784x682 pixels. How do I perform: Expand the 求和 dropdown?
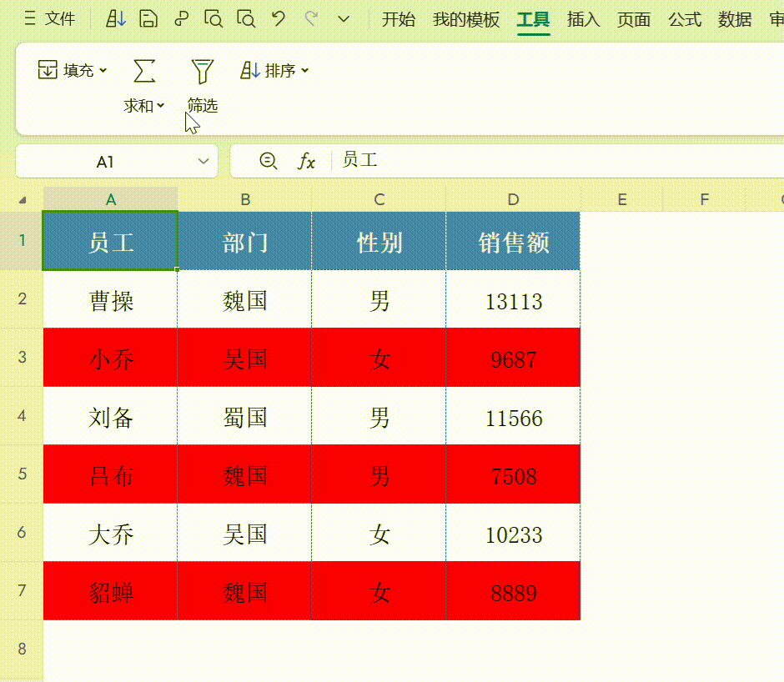[160, 106]
